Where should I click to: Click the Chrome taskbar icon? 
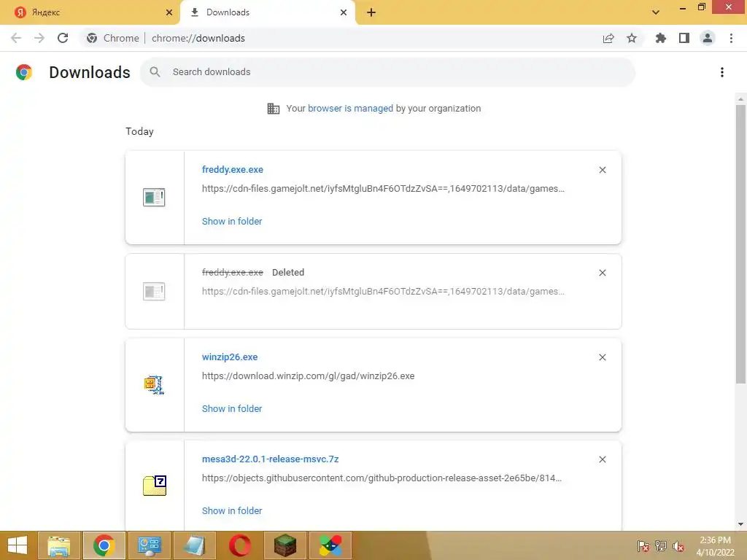104,545
